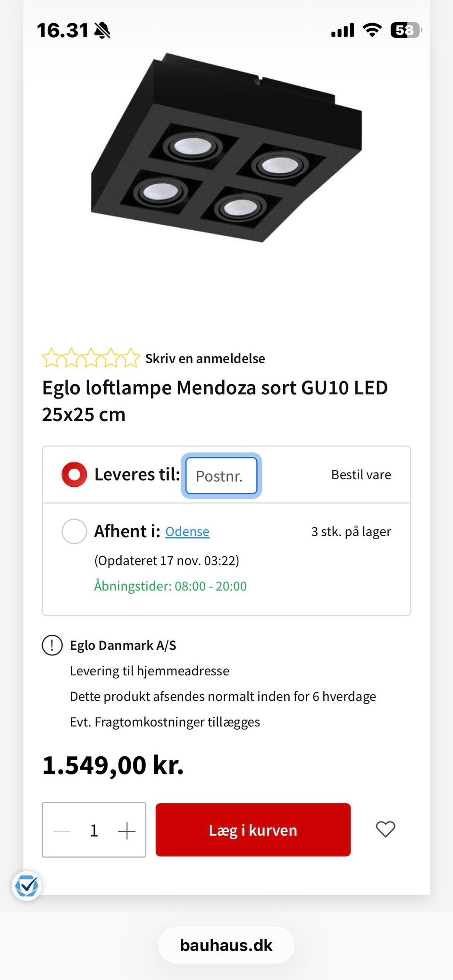Tap the star rating icons
This screenshot has width=453, height=980.
pyautogui.click(x=91, y=358)
